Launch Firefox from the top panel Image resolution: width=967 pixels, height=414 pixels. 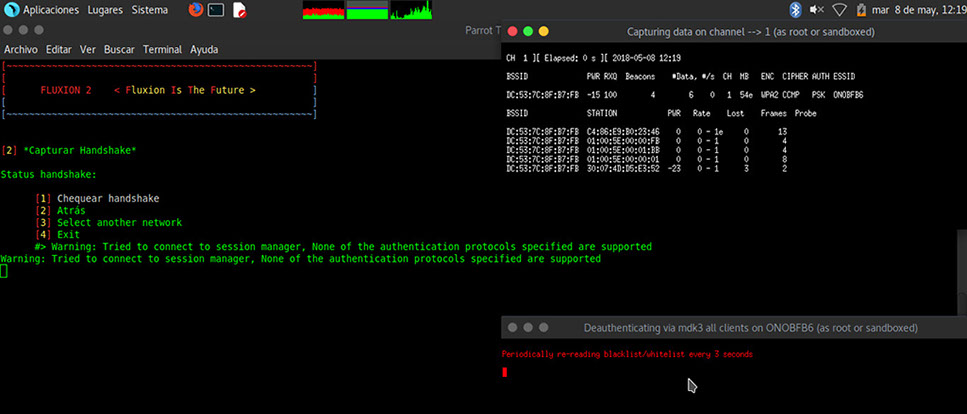[x=194, y=10]
